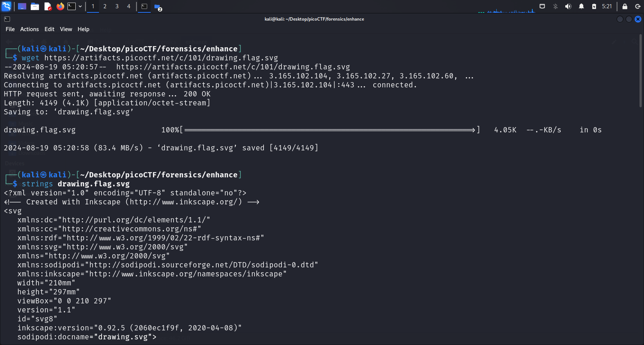This screenshot has height=345, width=644.
Task: Click the show desktop panel icon
Action: pos(22,6)
